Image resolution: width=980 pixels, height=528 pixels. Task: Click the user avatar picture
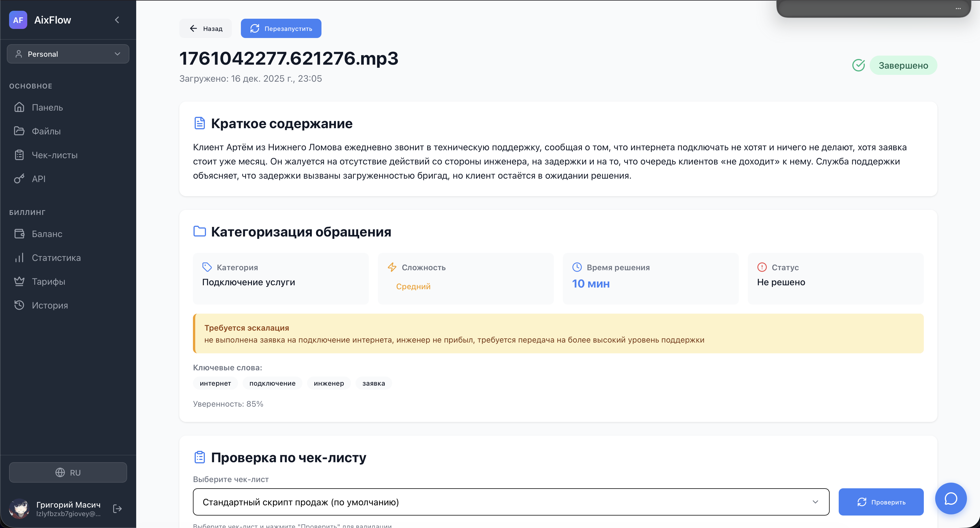point(19,509)
